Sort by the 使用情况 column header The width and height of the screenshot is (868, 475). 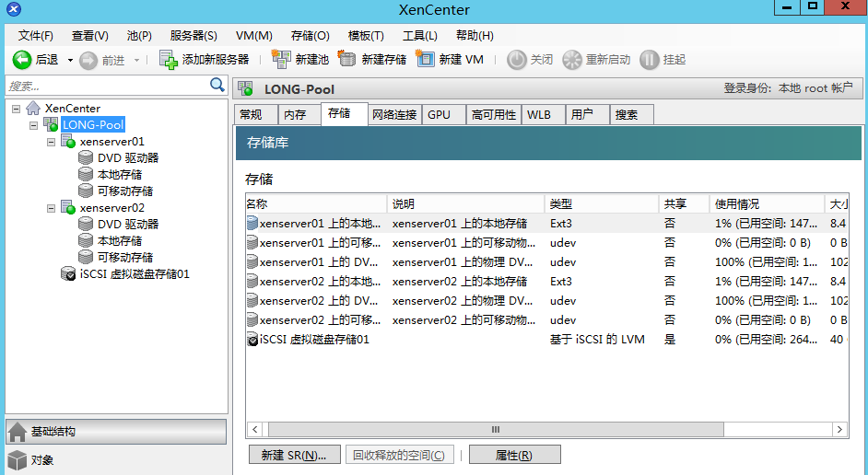click(767, 203)
